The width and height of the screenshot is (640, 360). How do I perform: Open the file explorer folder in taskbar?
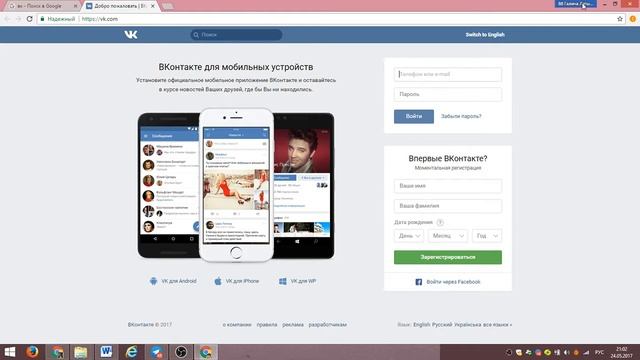click(x=81, y=352)
